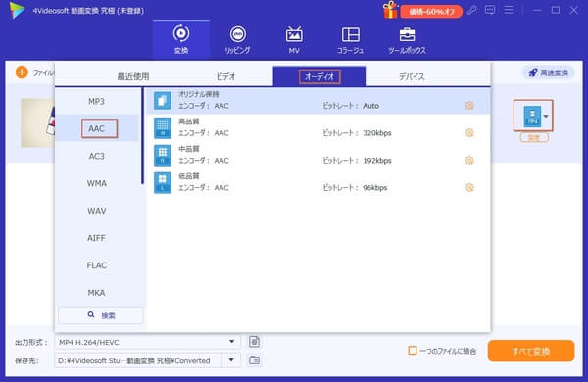Choose WMA in format list

(97, 183)
